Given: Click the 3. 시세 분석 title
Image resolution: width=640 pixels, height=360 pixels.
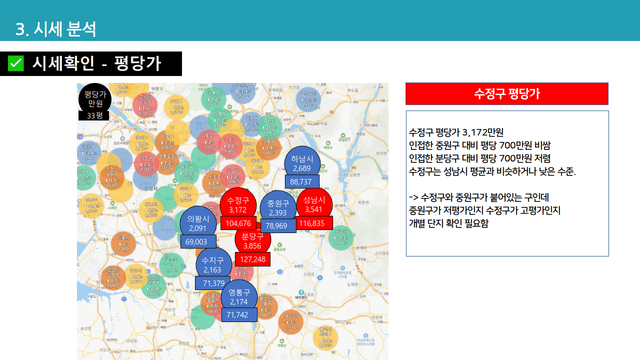Looking at the screenshot, I should point(56,29).
